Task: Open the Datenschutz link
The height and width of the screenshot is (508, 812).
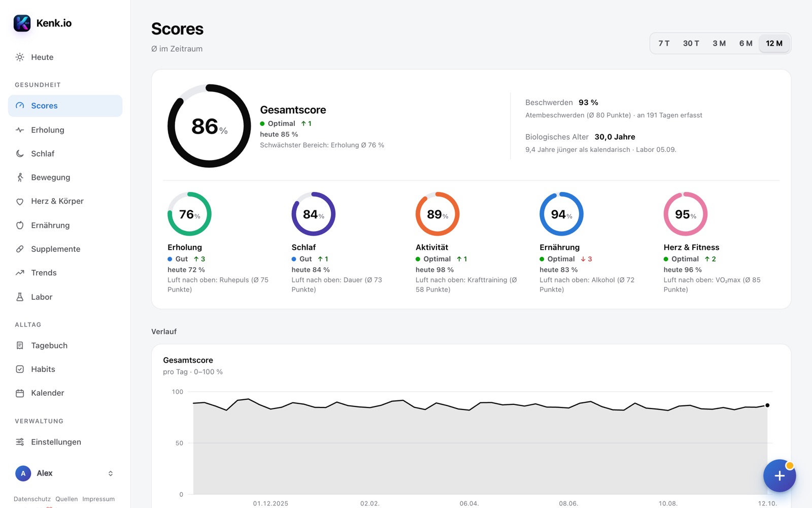Action: point(32,499)
